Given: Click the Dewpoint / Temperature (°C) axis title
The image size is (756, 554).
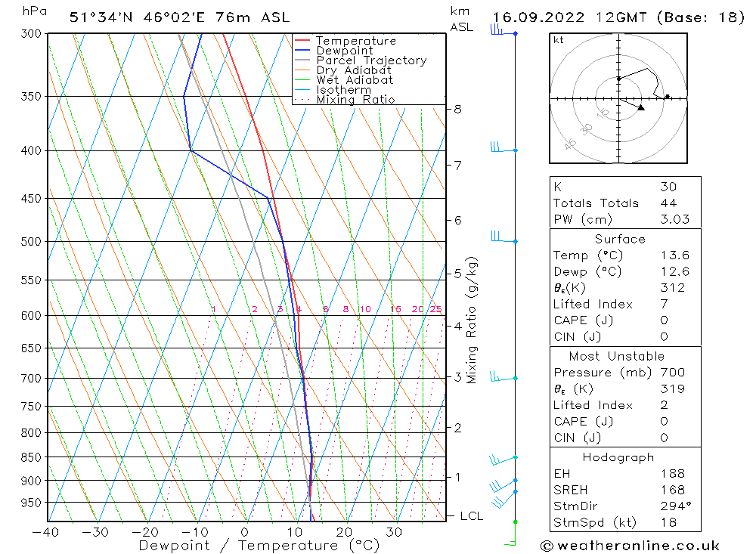Looking at the screenshot, I should point(259,546).
